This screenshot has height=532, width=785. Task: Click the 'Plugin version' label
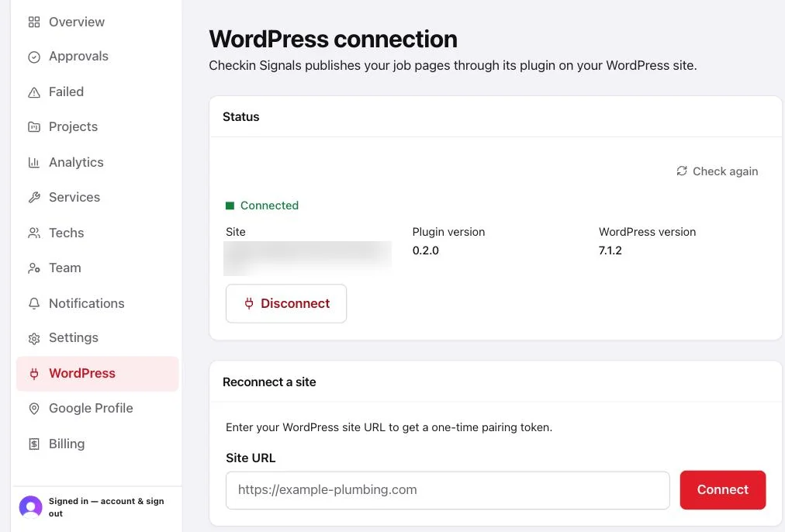(x=448, y=232)
